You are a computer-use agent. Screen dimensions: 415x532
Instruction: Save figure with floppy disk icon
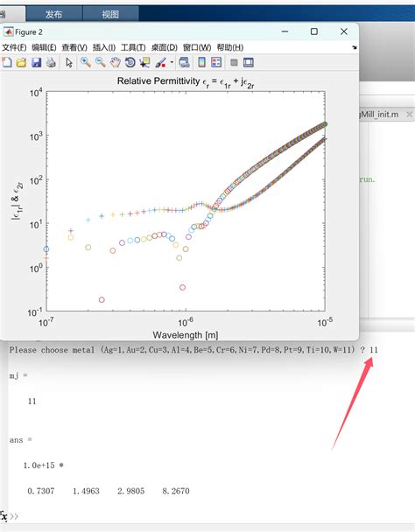37,62
